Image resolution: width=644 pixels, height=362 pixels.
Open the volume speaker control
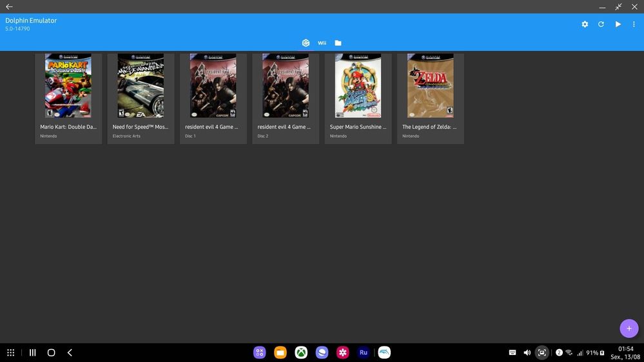tap(527, 352)
